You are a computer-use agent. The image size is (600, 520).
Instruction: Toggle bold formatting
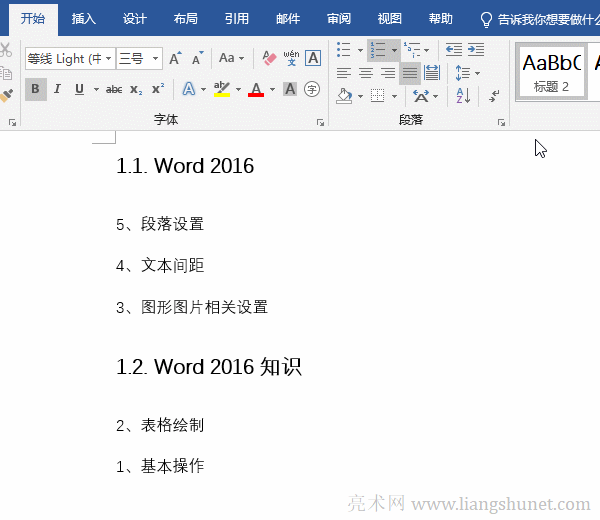tap(36, 89)
